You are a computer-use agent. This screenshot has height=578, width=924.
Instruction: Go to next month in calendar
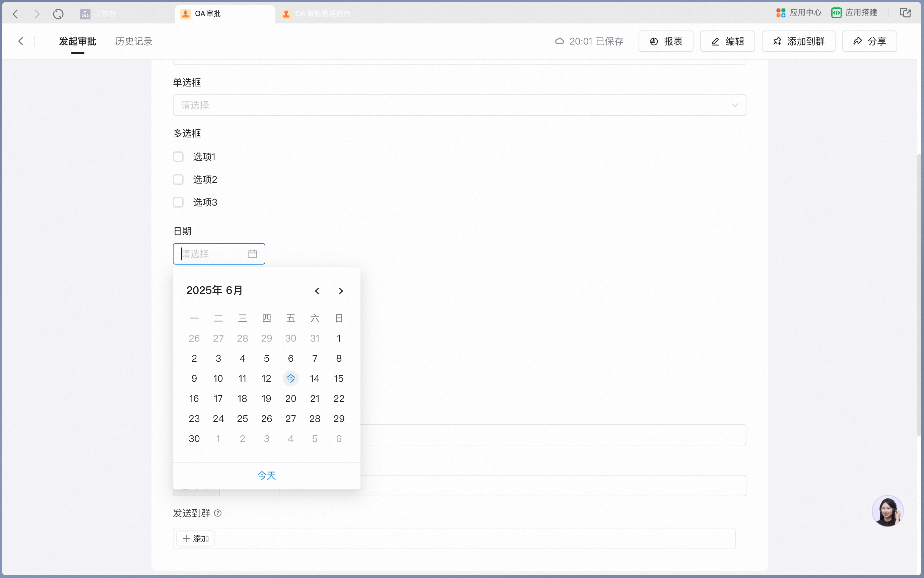341,291
